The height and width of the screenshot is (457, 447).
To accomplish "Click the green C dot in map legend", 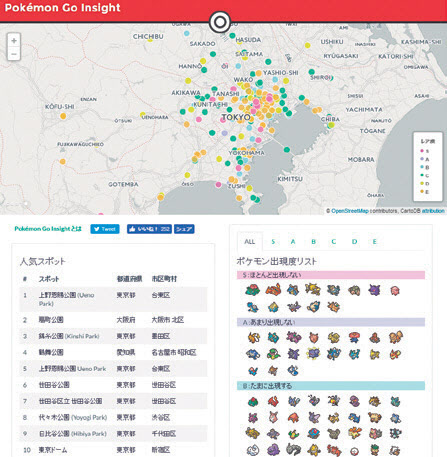I will (x=422, y=175).
